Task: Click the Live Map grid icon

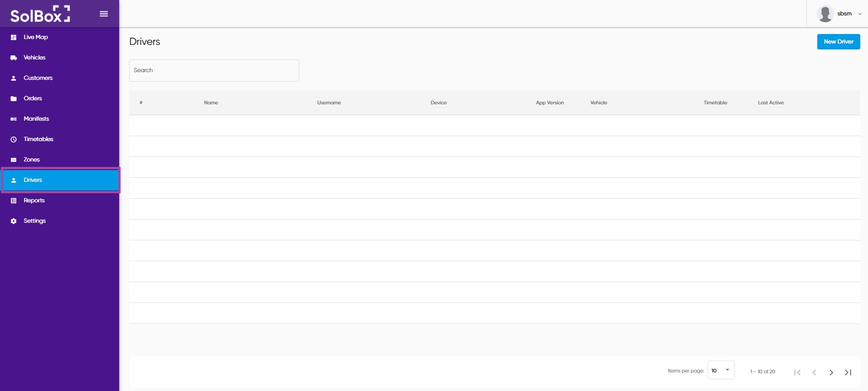Action: point(14,37)
